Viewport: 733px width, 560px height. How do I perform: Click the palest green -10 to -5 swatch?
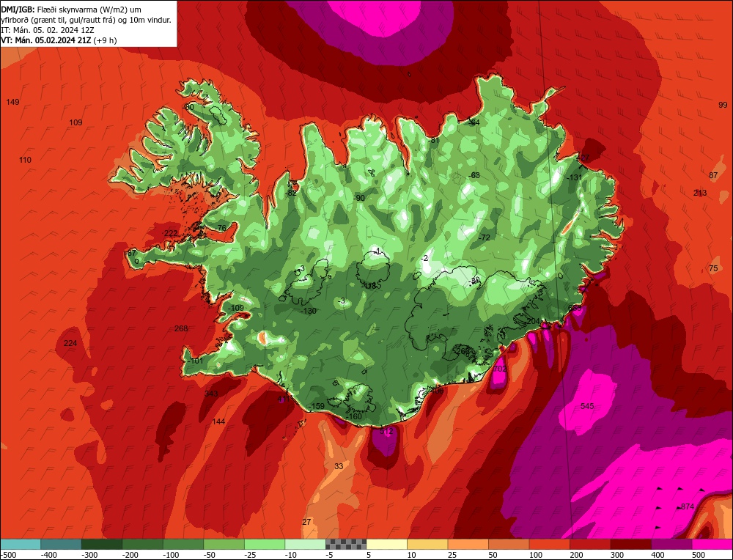coord(305,544)
